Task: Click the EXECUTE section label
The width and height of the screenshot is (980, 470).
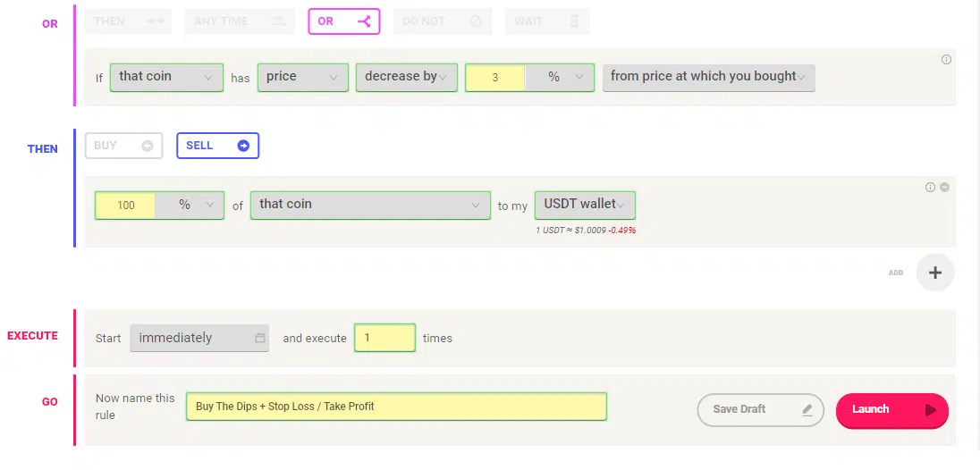Action: [x=32, y=336]
